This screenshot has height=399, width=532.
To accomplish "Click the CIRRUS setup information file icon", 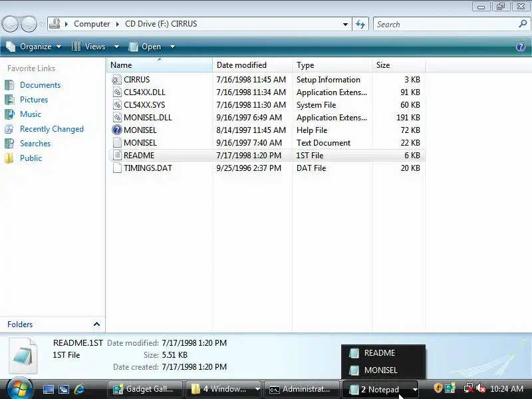I will tap(117, 80).
